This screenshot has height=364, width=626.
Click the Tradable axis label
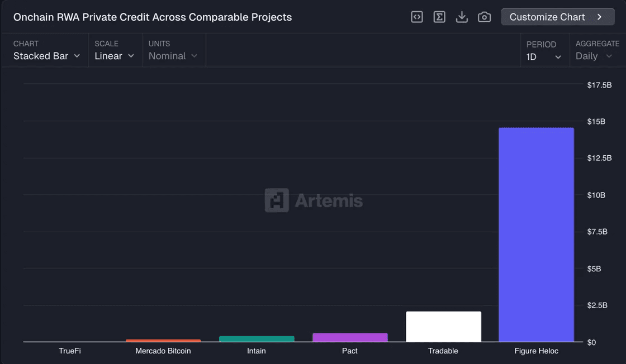(443, 351)
